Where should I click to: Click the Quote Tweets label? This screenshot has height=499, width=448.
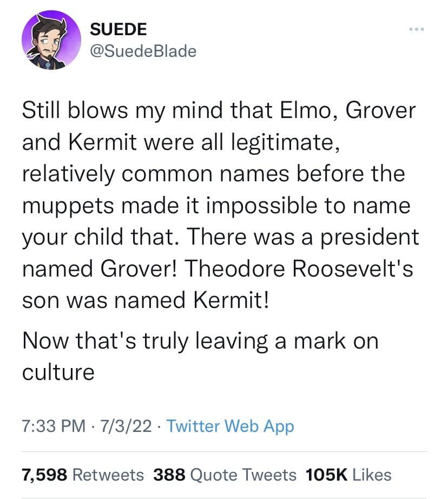pyautogui.click(x=245, y=475)
